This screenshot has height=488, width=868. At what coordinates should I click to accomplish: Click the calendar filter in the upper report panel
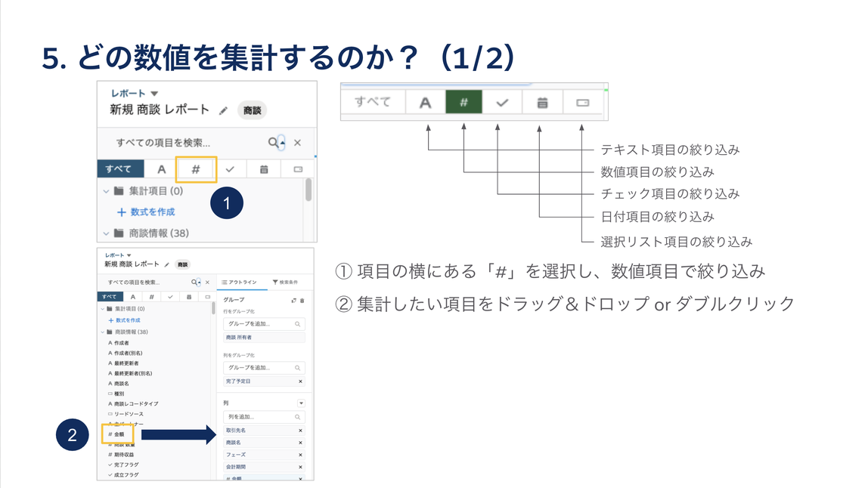(264, 169)
